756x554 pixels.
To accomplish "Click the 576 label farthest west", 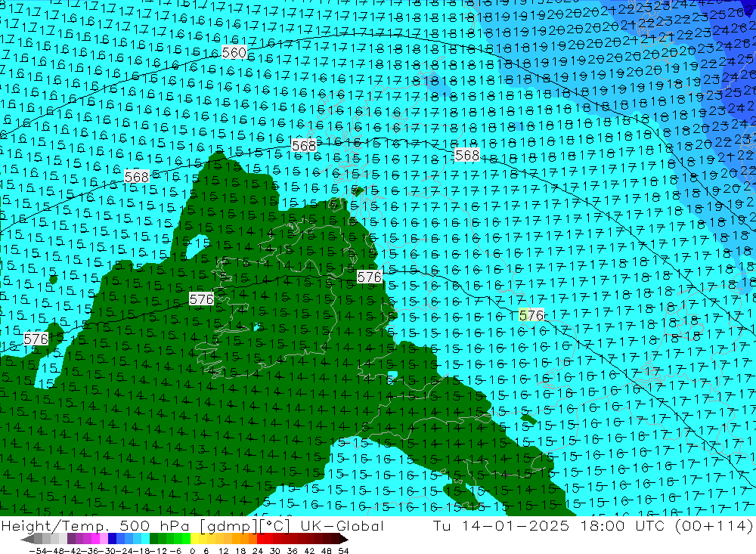I will (x=36, y=339).
